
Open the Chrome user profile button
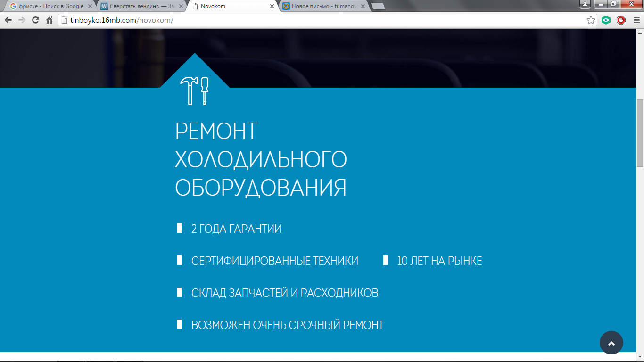pyautogui.click(x=585, y=4)
